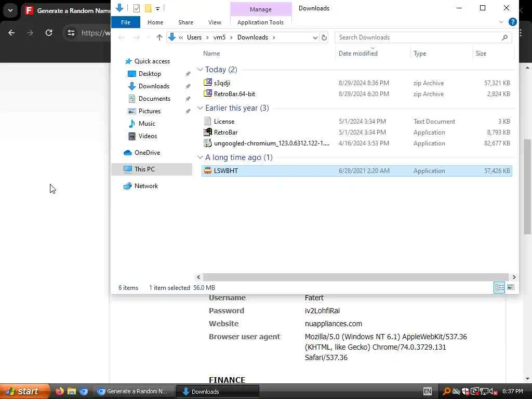Open the Application Tools tab
Image resolution: width=532 pixels, height=399 pixels.
coord(260,22)
